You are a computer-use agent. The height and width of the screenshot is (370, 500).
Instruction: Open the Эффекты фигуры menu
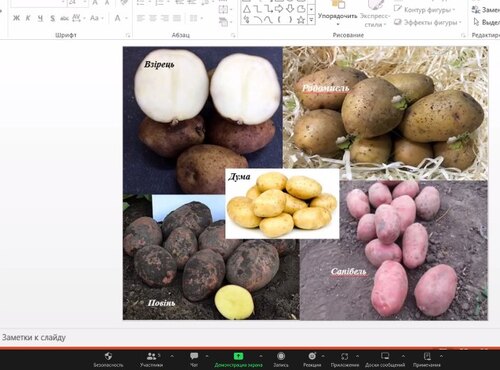[427, 22]
